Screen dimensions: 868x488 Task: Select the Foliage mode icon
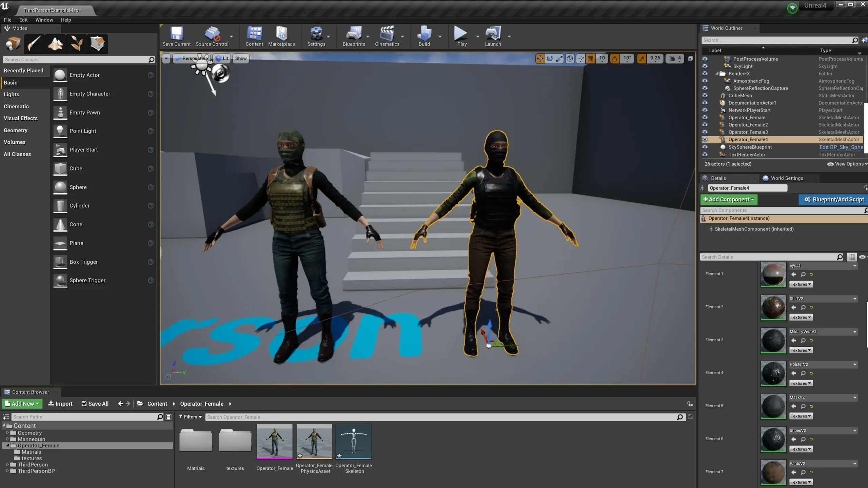pos(76,44)
